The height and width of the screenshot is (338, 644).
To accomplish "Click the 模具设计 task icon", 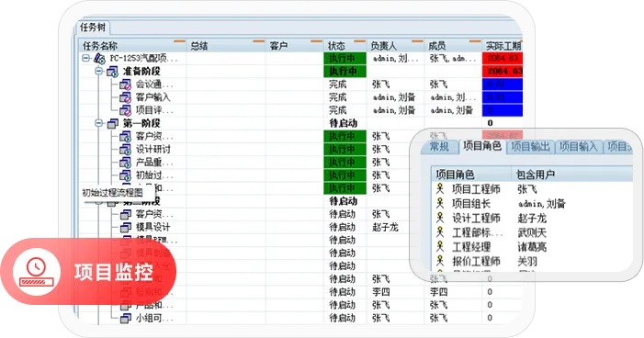I will tap(126, 227).
